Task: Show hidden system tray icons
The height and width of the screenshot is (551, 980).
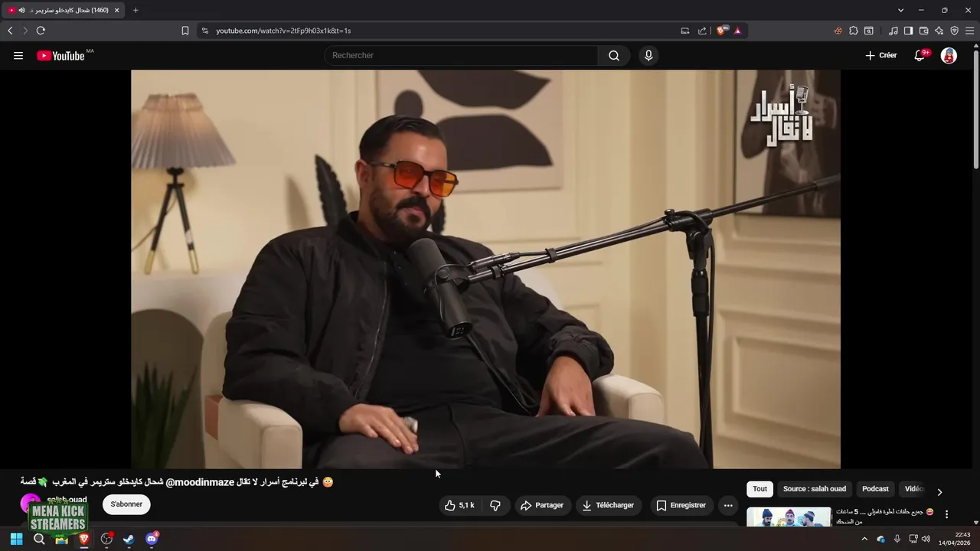Action: click(x=865, y=539)
